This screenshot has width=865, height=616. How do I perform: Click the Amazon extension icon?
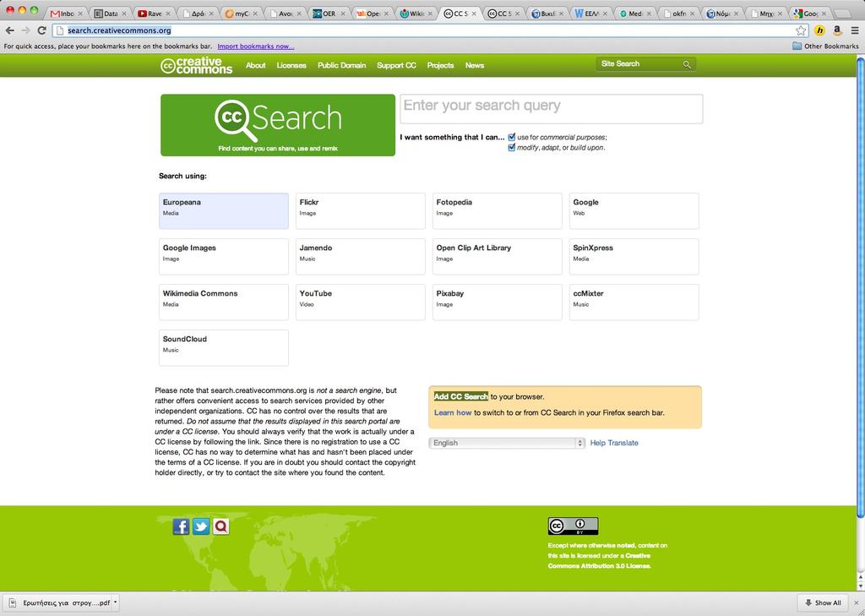[837, 31]
